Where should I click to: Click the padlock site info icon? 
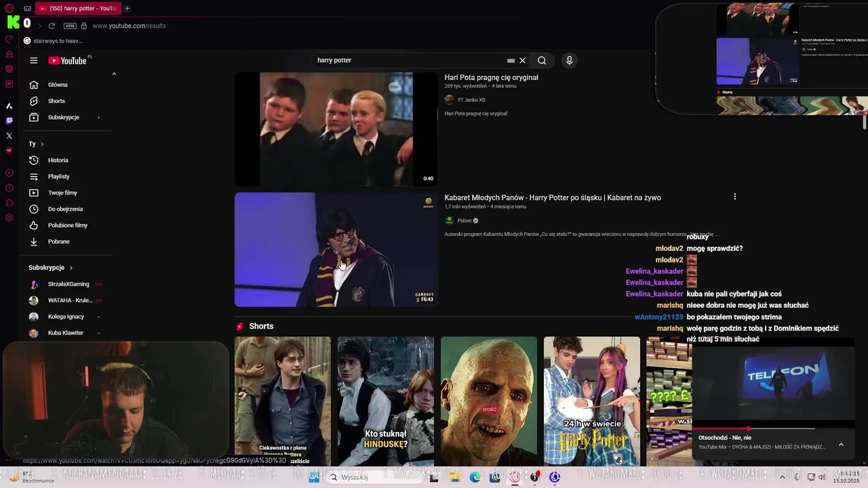(84, 26)
